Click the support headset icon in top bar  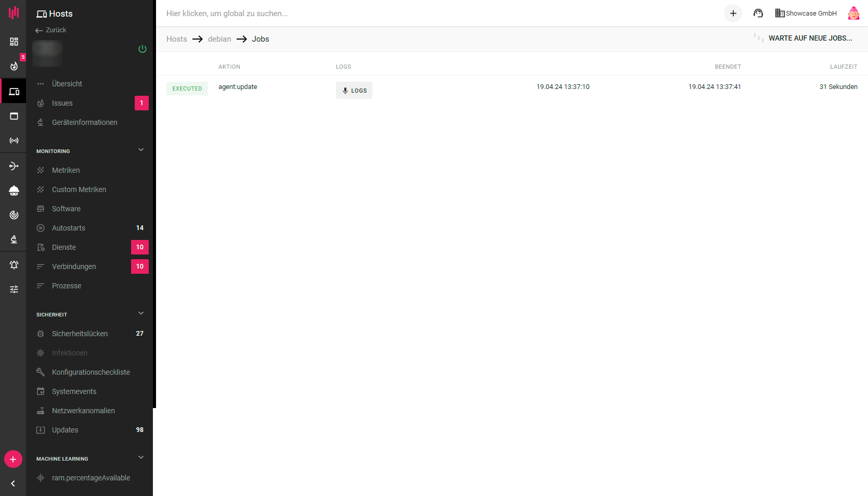coord(758,14)
